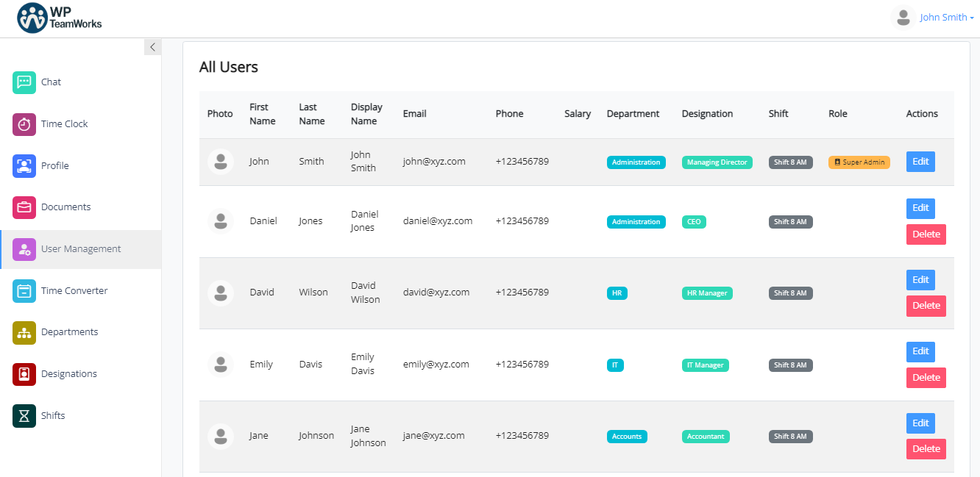
Task: Switch to the User Management section
Action: pos(81,248)
